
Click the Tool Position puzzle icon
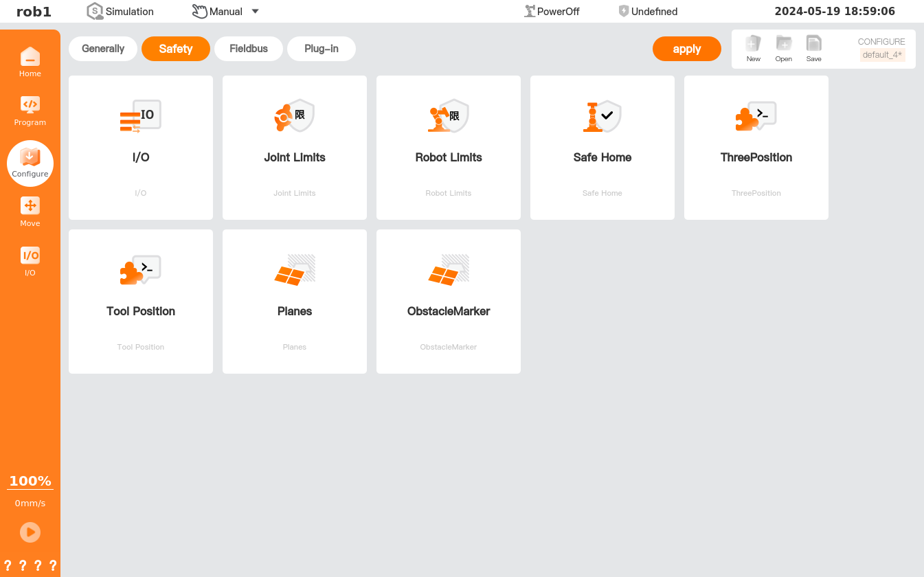pos(141,270)
